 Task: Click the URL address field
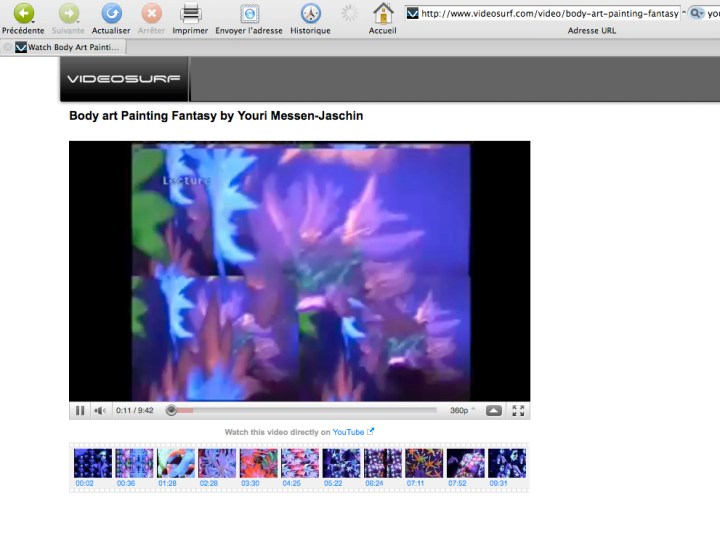tap(549, 14)
